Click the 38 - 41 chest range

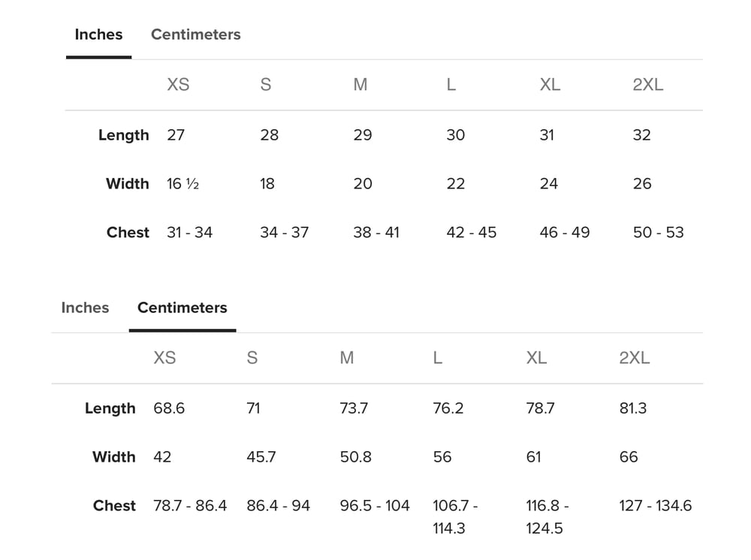click(376, 233)
